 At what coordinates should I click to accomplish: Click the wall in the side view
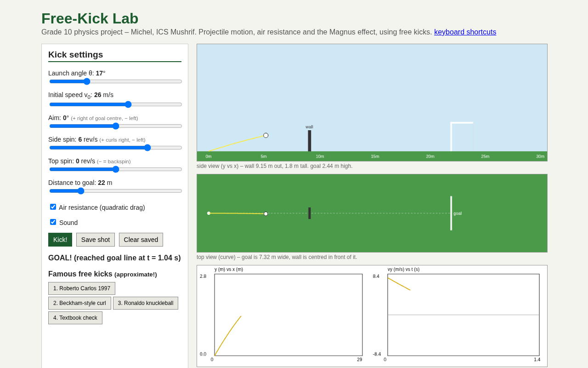(x=310, y=141)
